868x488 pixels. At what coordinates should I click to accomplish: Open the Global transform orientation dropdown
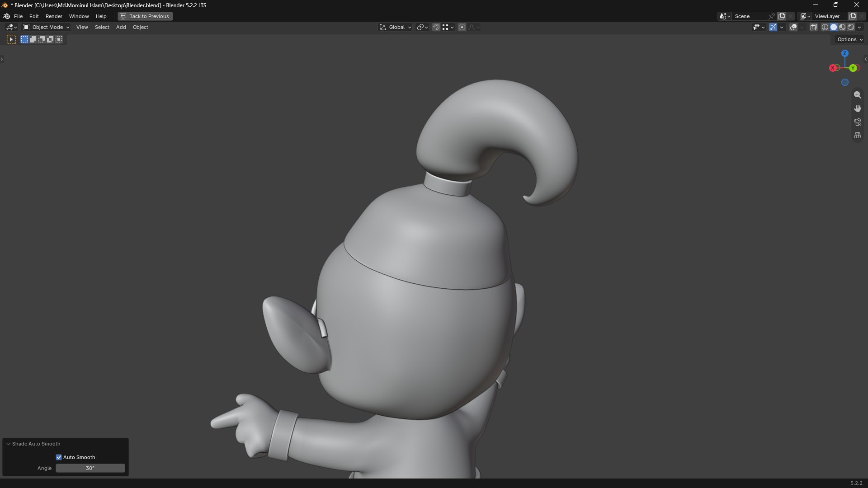pos(395,27)
